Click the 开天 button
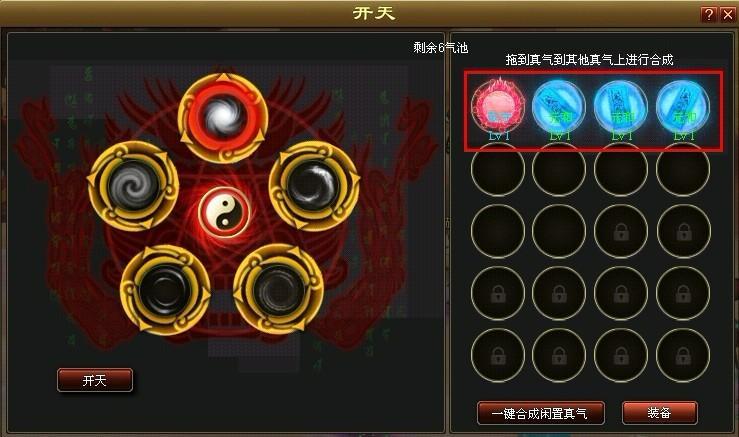This screenshot has width=739, height=437. pyautogui.click(x=95, y=380)
